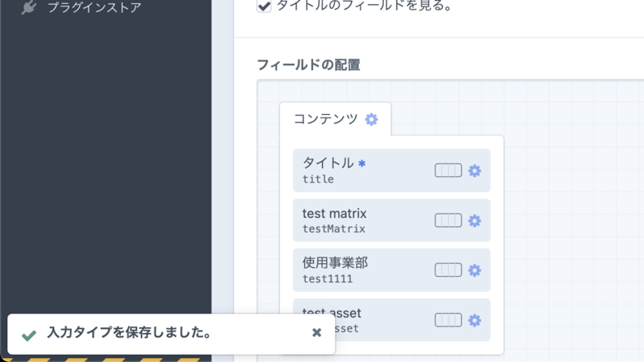Click the width control for タイトル field
Screen dimensions: 644x362
(448, 171)
